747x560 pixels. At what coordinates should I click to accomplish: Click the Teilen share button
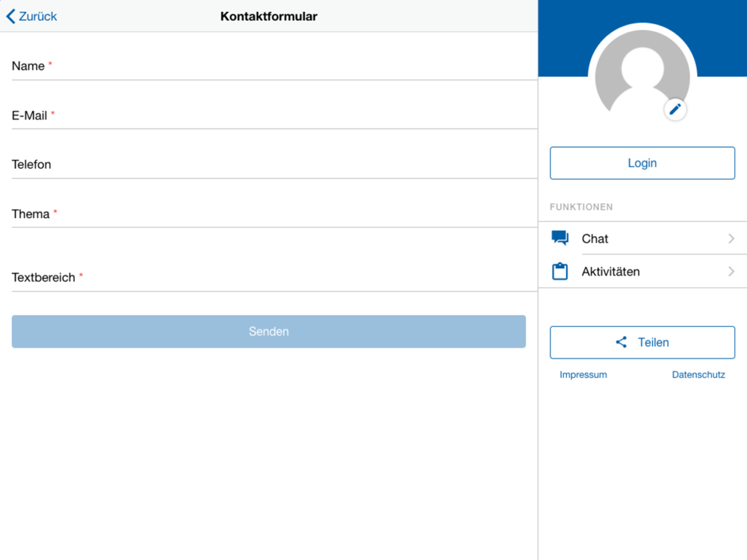coord(642,343)
